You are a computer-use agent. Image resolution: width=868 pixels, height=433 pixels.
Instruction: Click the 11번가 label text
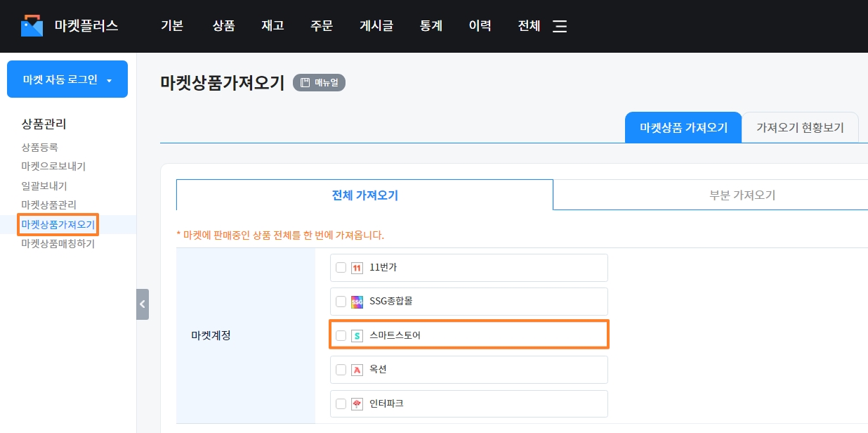point(383,267)
